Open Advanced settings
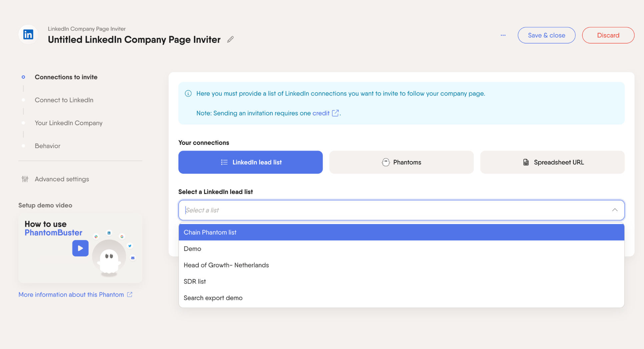The image size is (644, 349). point(62,179)
